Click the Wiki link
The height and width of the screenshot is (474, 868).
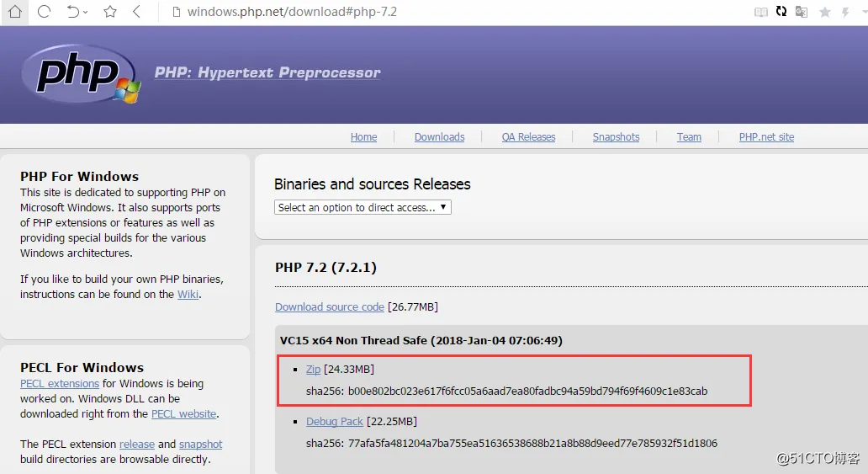[x=188, y=295]
